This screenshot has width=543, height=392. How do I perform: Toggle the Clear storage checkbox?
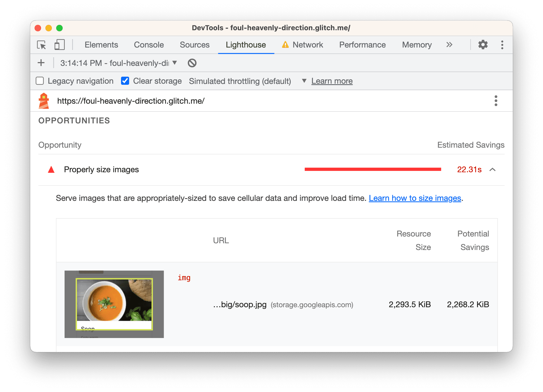(x=125, y=81)
